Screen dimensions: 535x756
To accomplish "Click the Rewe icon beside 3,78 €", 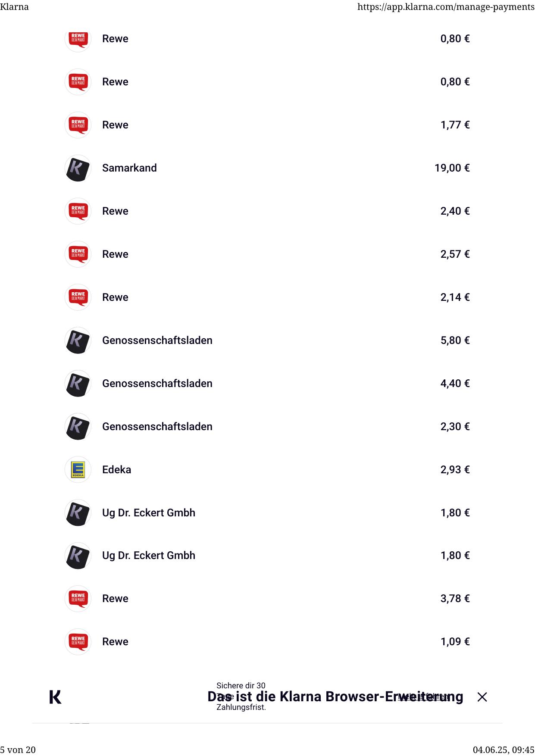I will tap(78, 598).
